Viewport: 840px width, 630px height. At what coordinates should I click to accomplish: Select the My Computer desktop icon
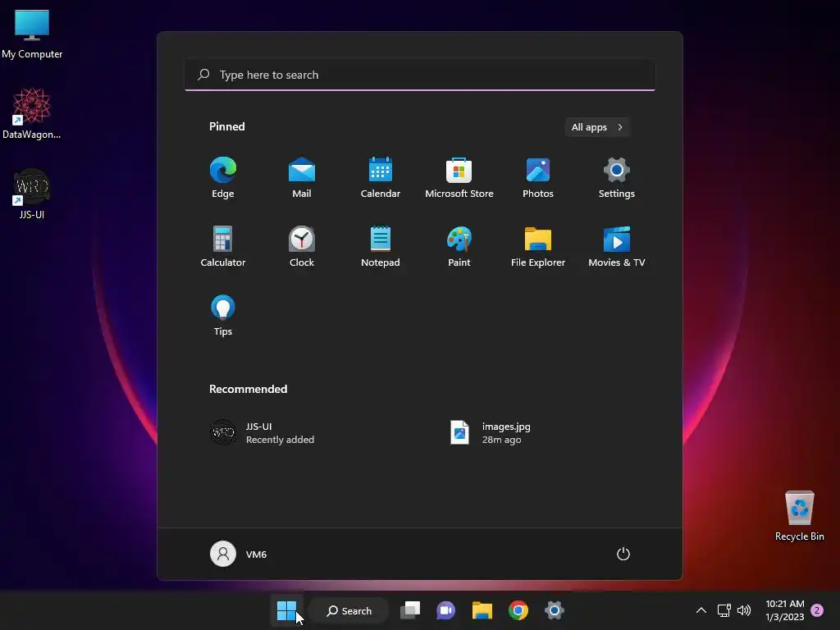[x=32, y=33]
